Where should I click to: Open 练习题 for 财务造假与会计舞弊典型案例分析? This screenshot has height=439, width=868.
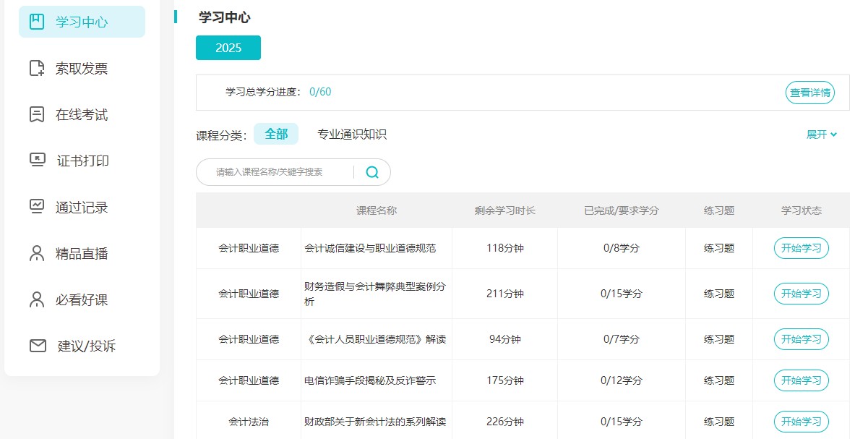point(718,294)
